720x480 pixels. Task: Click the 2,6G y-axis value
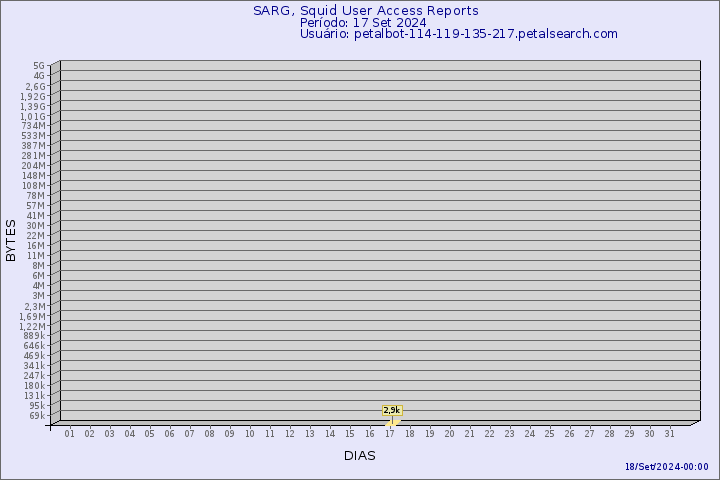coord(36,86)
